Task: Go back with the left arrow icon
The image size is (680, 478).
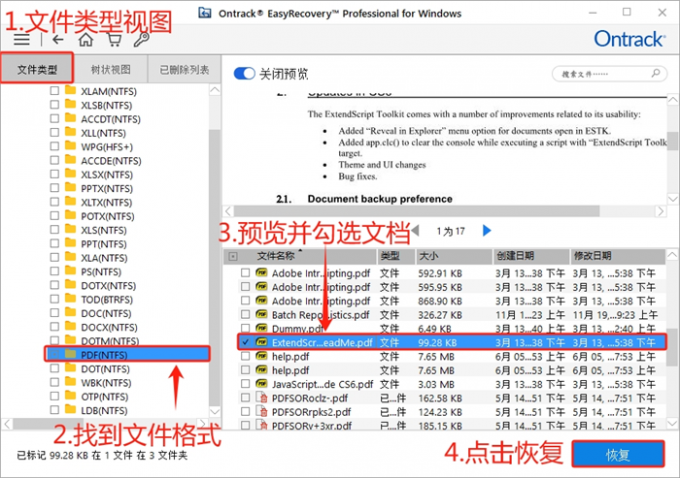Action: 58,40
